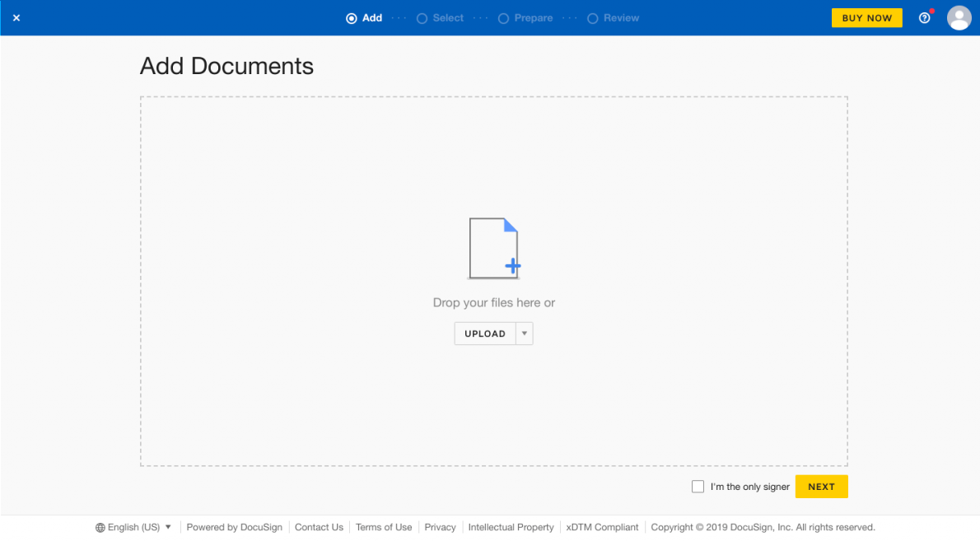The height and width of the screenshot is (541, 980).
Task: Enable the I'm the only signer checkbox
Action: 698,486
